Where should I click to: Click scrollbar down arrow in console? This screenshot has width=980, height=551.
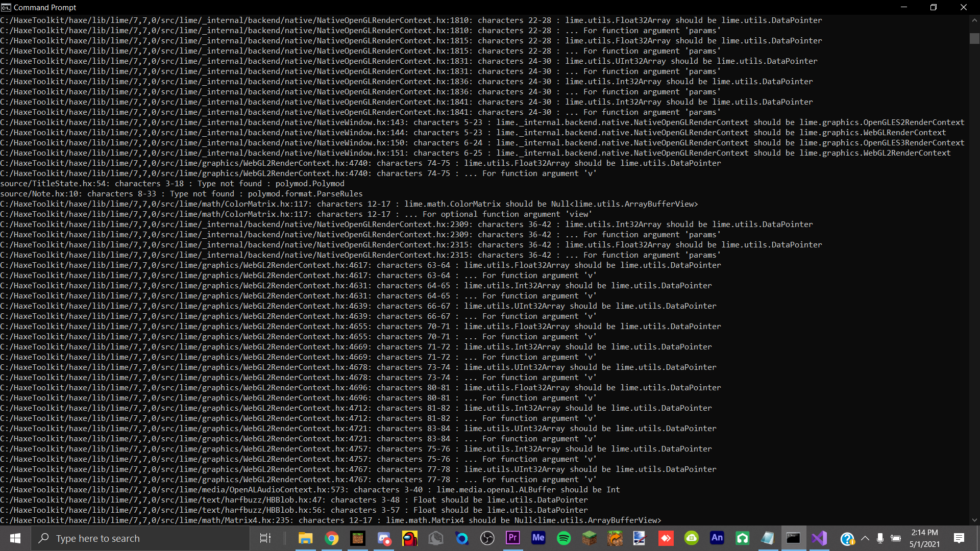pos(974,520)
